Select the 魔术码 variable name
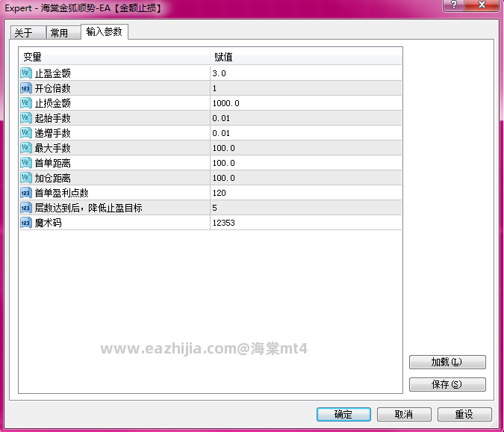 pos(49,223)
